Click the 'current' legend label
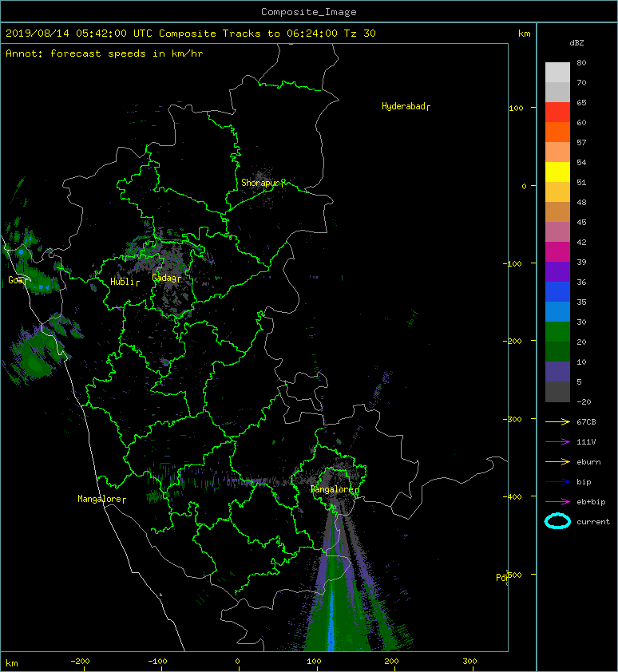The height and width of the screenshot is (672, 618). [593, 522]
